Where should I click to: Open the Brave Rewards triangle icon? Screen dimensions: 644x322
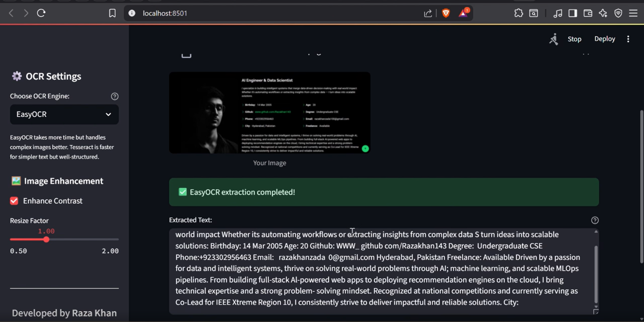point(463,13)
